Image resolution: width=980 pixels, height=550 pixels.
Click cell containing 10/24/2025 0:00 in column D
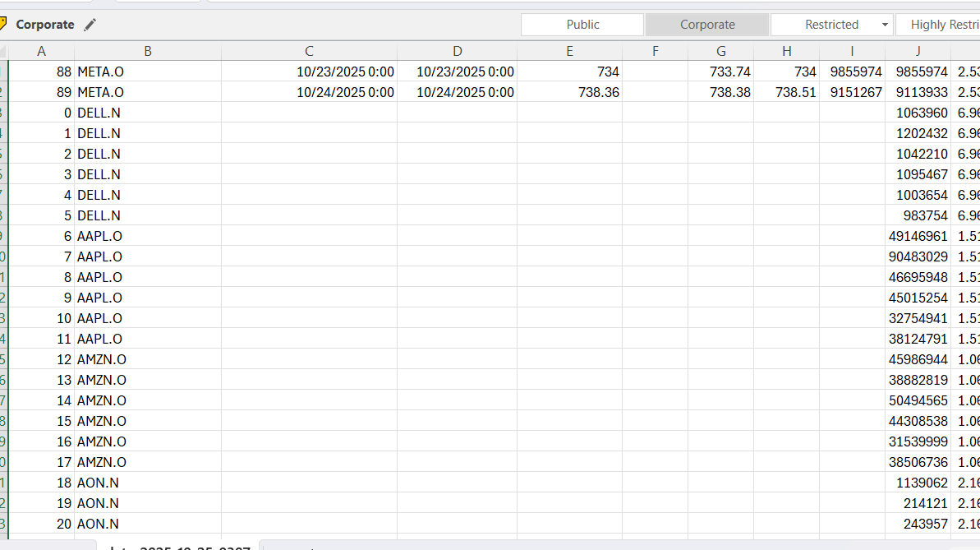(458, 93)
